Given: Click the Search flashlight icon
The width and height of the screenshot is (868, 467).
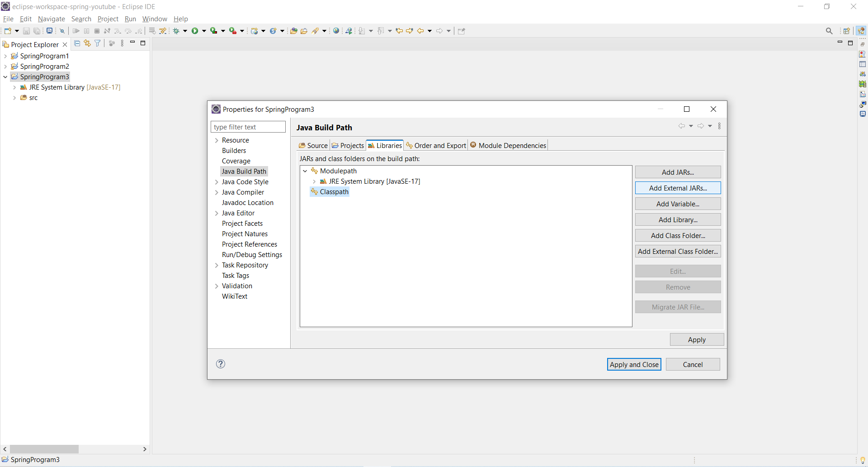Looking at the screenshot, I should point(315,31).
